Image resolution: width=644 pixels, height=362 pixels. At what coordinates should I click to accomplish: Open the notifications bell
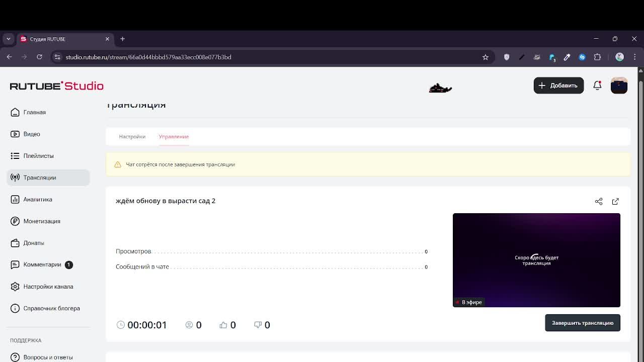click(597, 85)
